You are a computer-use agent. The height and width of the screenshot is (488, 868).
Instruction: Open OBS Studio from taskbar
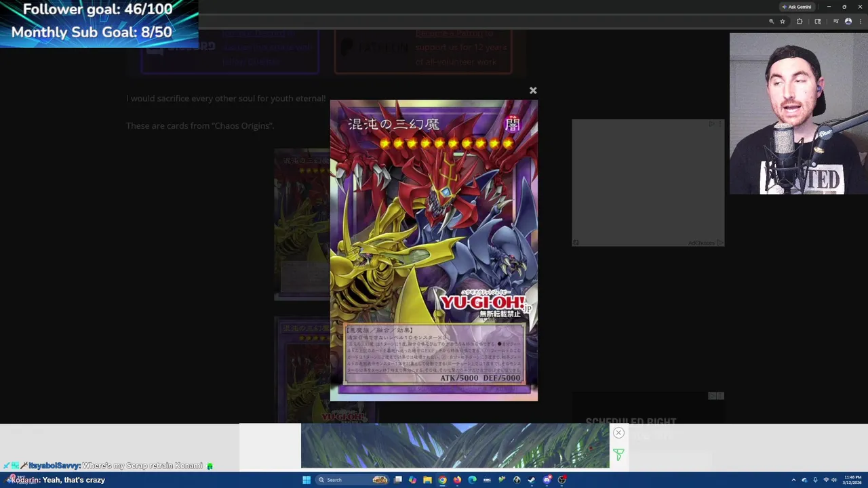(561, 480)
